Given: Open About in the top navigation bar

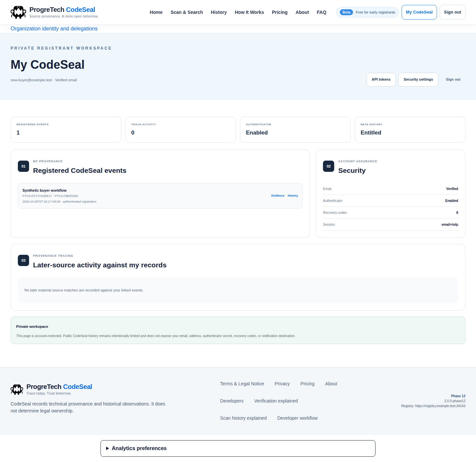Looking at the screenshot, I should (302, 12).
